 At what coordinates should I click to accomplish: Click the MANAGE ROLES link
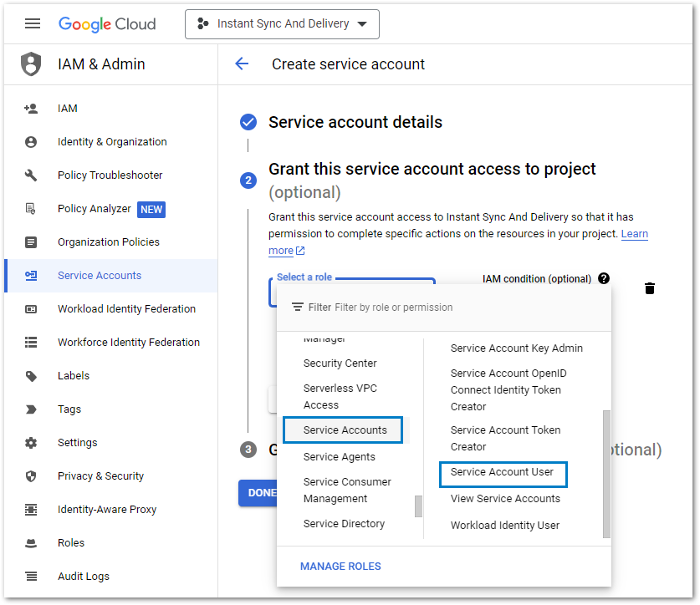[x=340, y=567]
